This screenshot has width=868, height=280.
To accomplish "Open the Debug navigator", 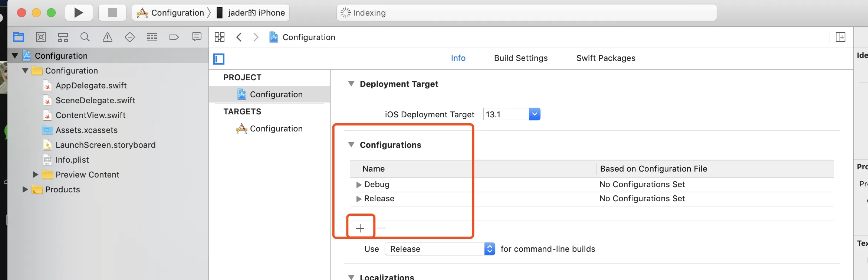I will [152, 37].
